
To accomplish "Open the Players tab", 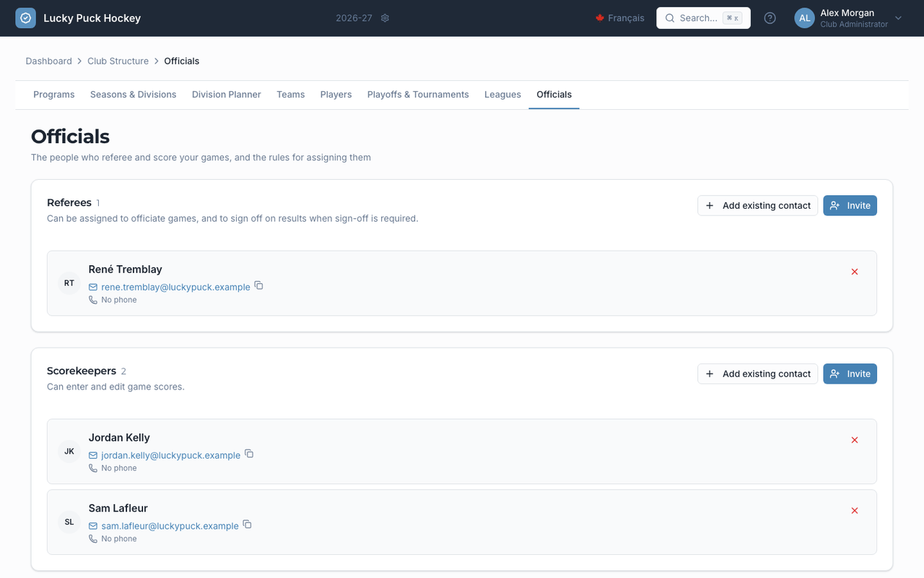I will coord(336,95).
